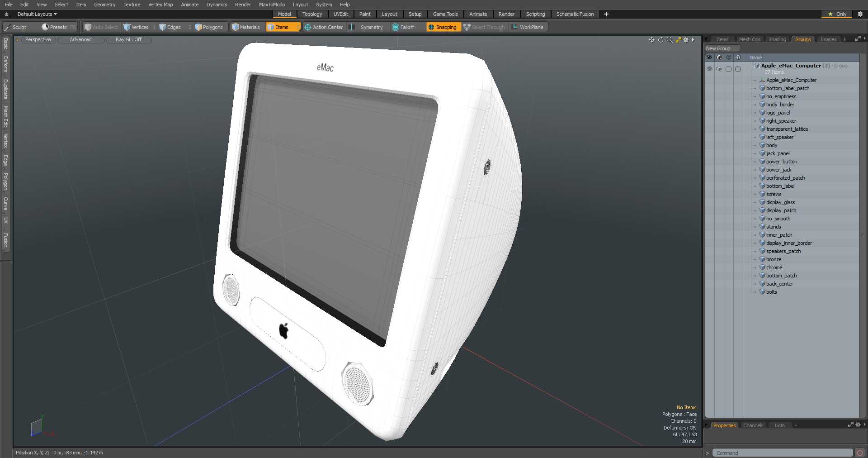868x458 pixels.
Task: Switch to Vertices selection mode
Action: (x=139, y=27)
